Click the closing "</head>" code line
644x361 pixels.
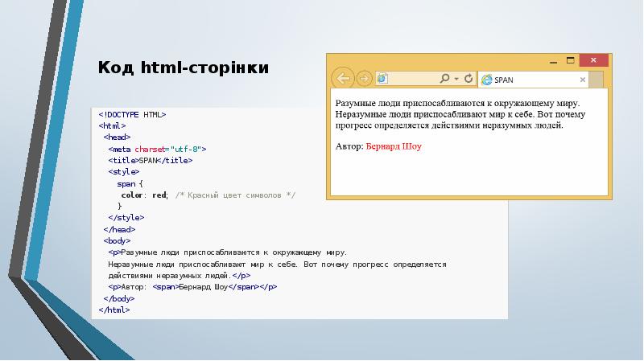point(119,230)
